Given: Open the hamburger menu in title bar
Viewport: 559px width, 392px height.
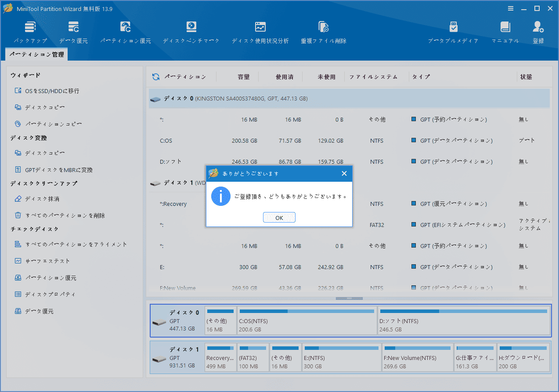Looking at the screenshot, I should pos(511,8).
